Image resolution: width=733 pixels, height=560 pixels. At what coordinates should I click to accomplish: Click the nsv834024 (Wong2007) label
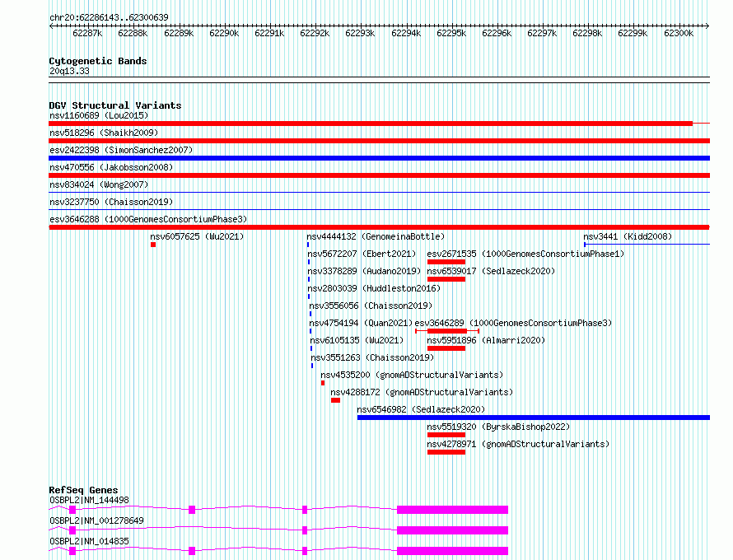click(x=99, y=184)
